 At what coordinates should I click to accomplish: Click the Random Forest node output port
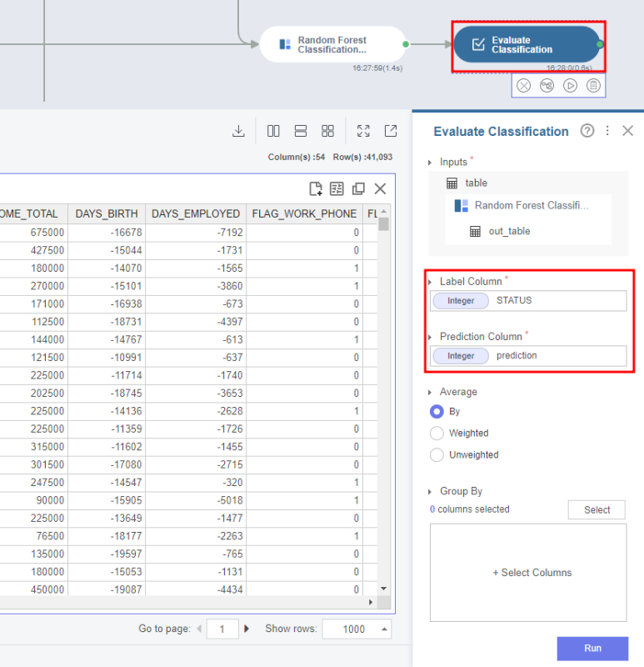coord(406,44)
